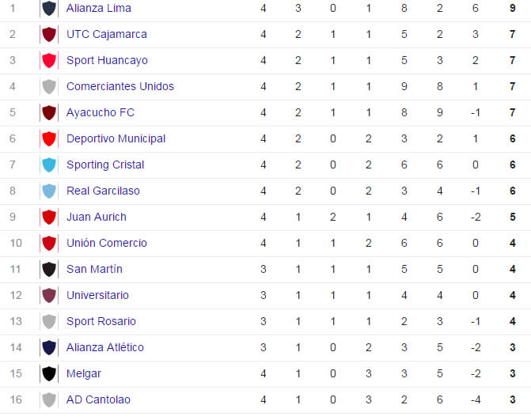Click the Sporting Cristal light-blue shield icon
The height and width of the screenshot is (420, 531).
(49, 165)
